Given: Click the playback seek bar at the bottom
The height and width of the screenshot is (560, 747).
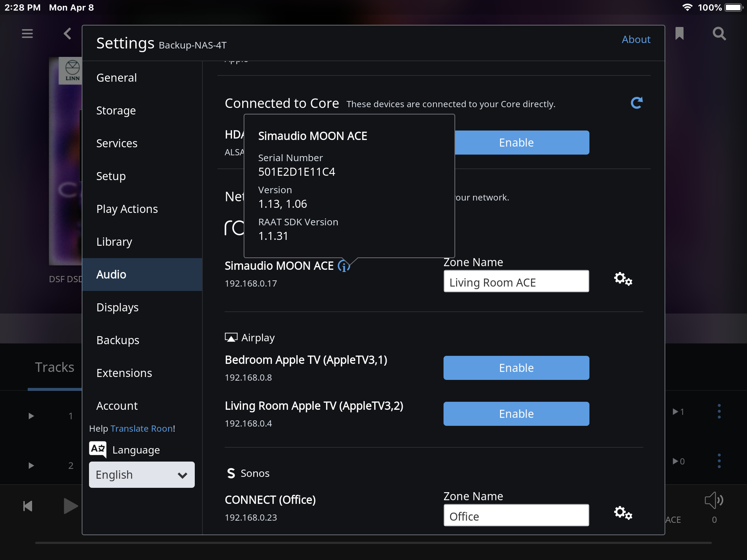Looking at the screenshot, I should click(x=373, y=543).
